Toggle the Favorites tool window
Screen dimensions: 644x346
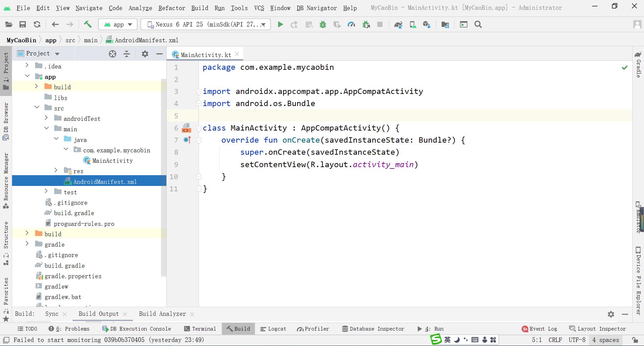(x=6, y=299)
